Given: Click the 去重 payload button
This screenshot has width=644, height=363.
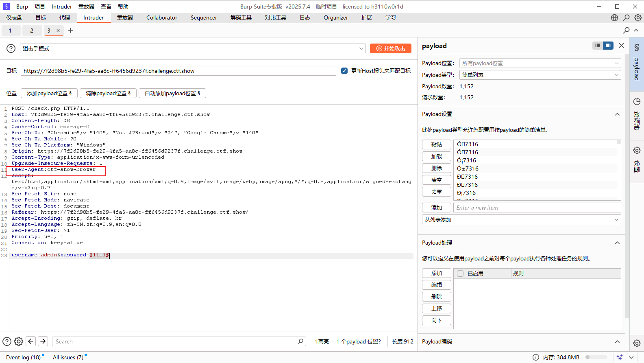Looking at the screenshot, I should pyautogui.click(x=437, y=192).
